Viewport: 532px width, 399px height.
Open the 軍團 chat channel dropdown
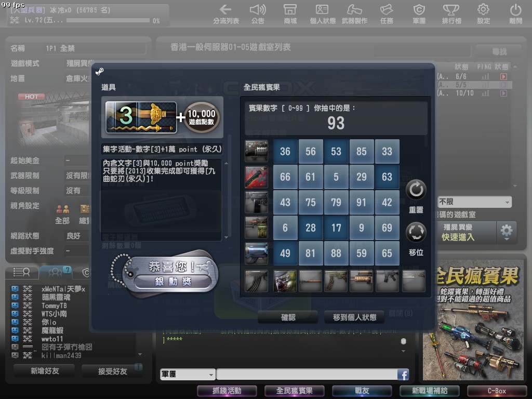click(188, 375)
